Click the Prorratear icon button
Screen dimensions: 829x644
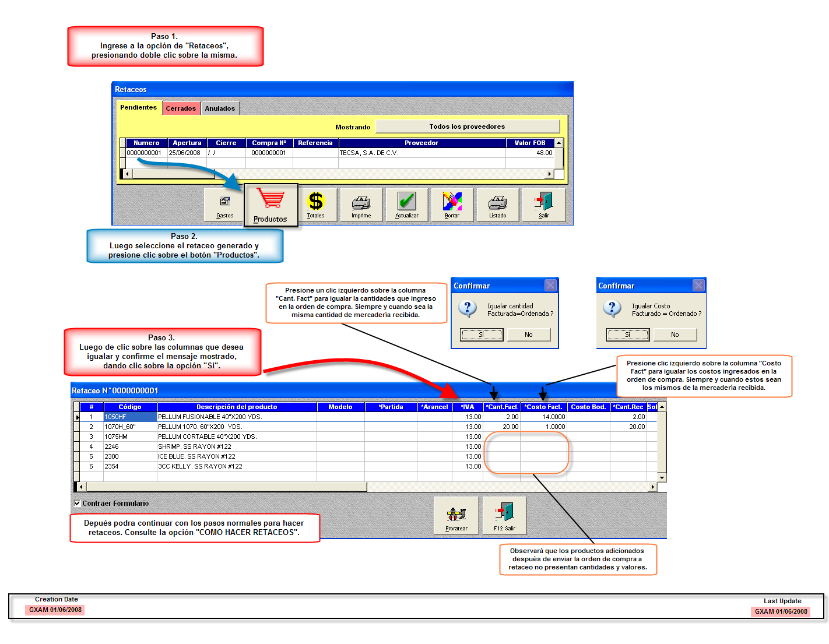456,516
